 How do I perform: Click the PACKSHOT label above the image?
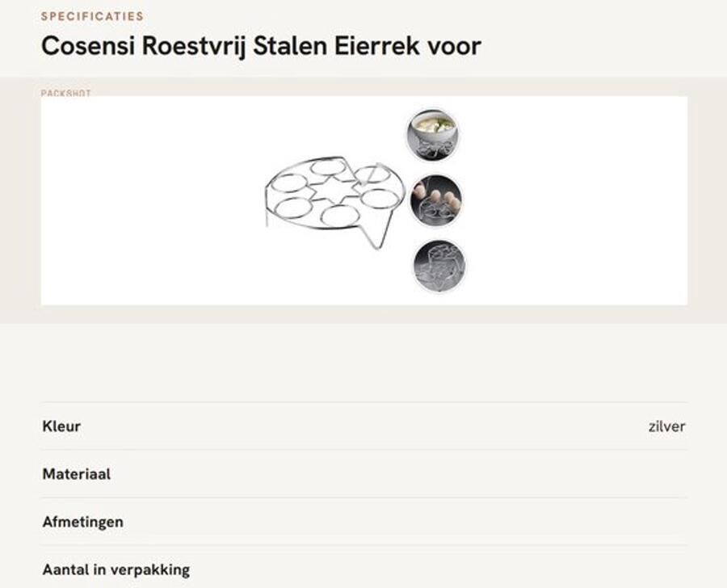[x=66, y=93]
